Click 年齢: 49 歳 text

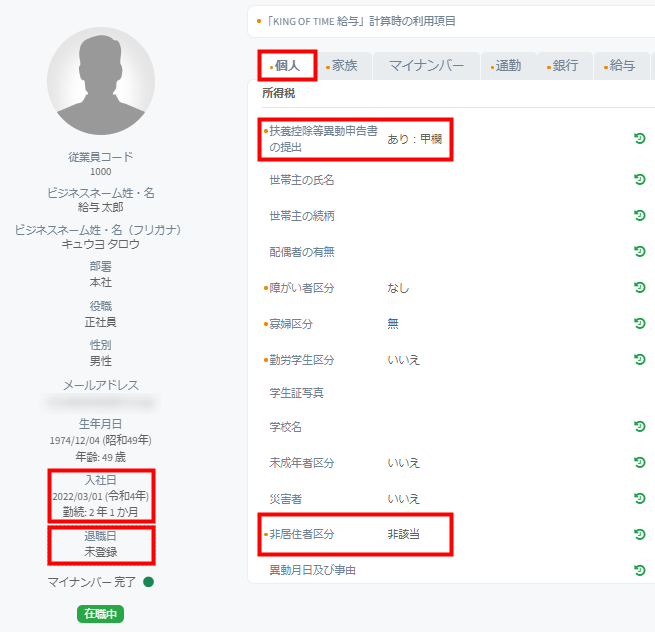tap(101, 457)
